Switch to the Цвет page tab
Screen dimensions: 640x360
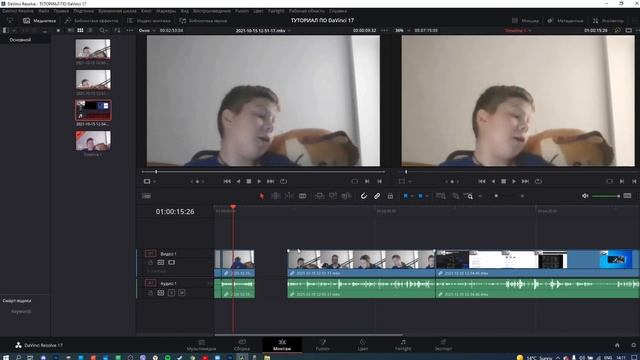pos(362,345)
